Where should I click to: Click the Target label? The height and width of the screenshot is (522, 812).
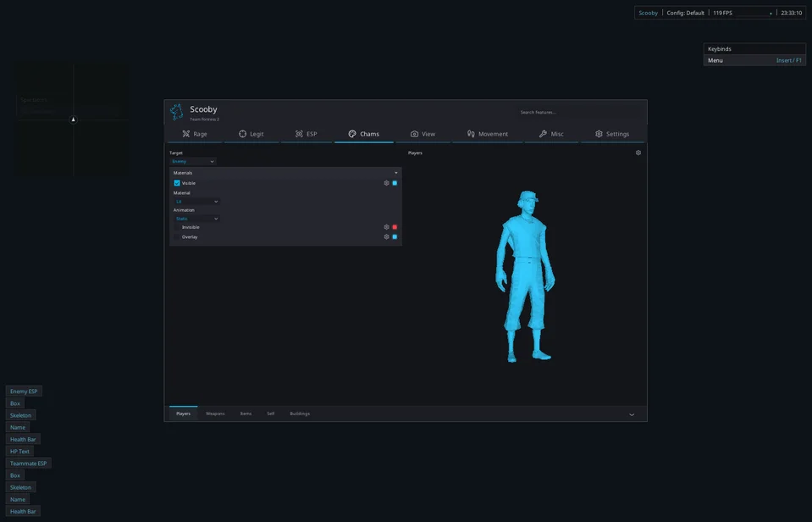coord(176,153)
